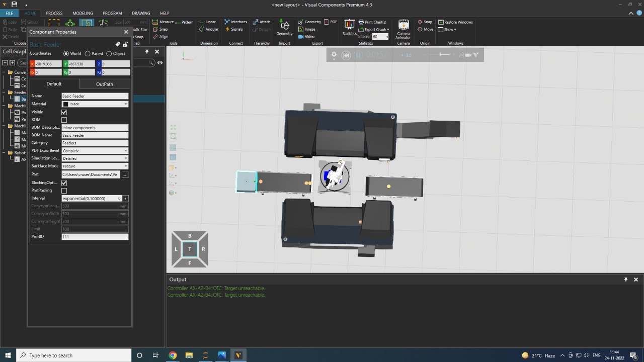Open the FILE tab

coord(9,13)
